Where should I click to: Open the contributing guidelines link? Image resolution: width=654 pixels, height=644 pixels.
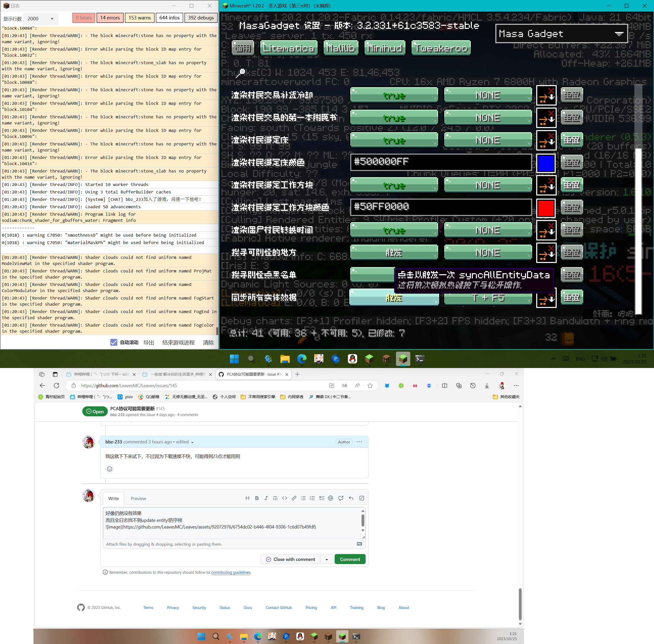coord(231,572)
